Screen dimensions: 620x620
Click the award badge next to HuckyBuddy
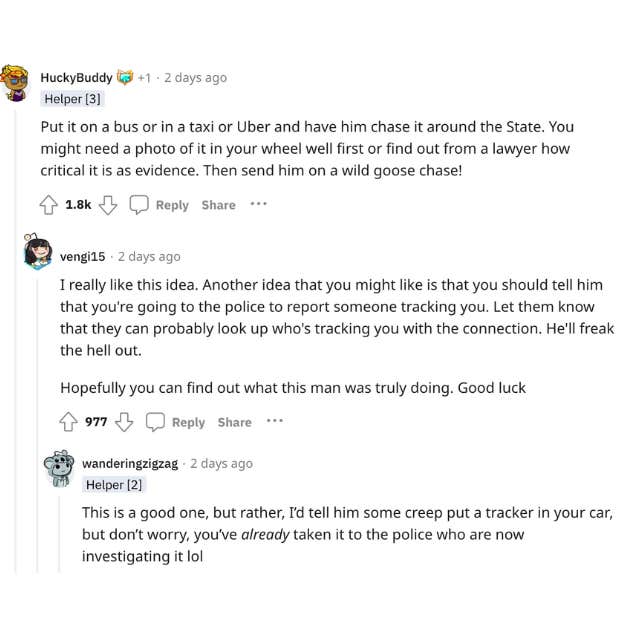pos(125,77)
